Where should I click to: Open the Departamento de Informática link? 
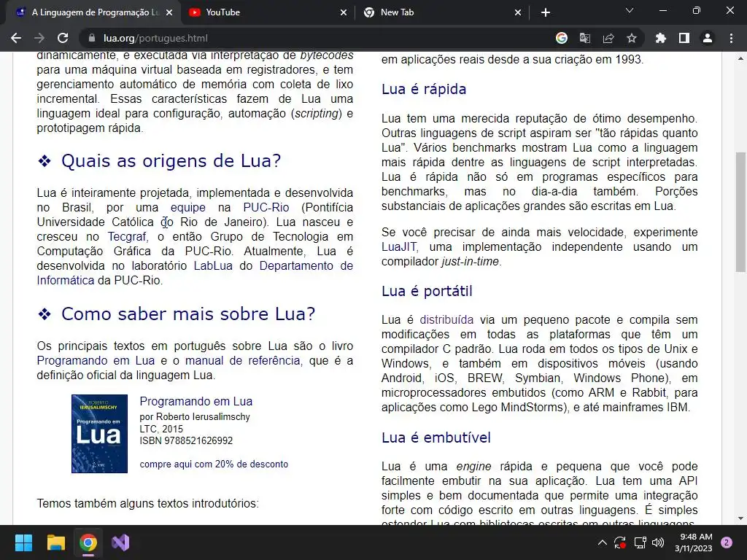(x=306, y=265)
